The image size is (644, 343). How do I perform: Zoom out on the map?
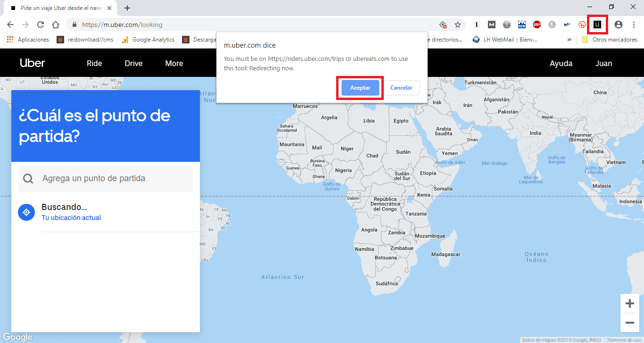pyautogui.click(x=629, y=323)
